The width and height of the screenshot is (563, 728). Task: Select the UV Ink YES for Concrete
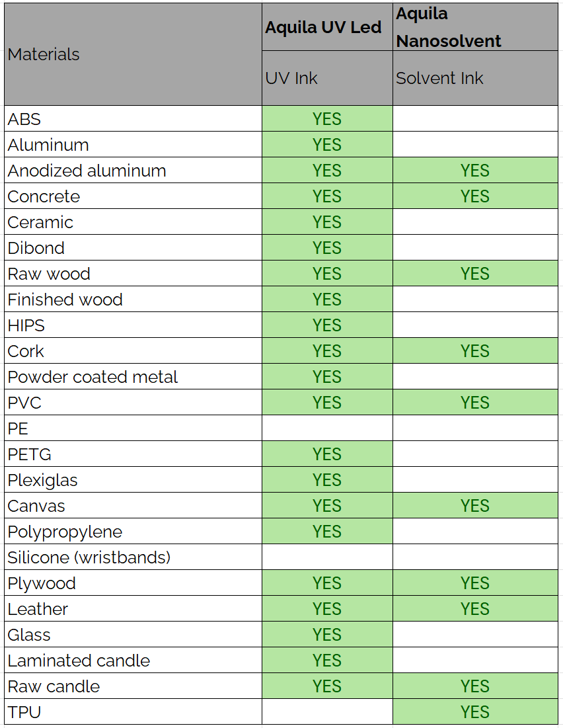tap(327, 196)
